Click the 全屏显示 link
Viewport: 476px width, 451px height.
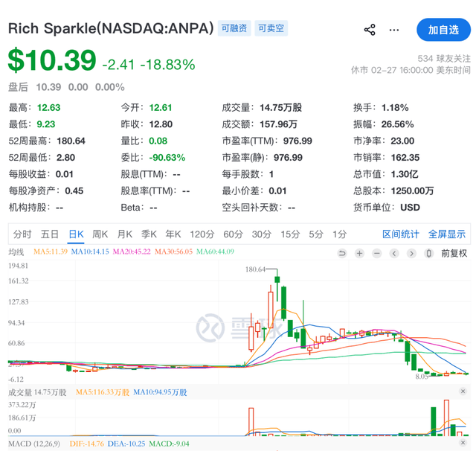[x=447, y=234]
